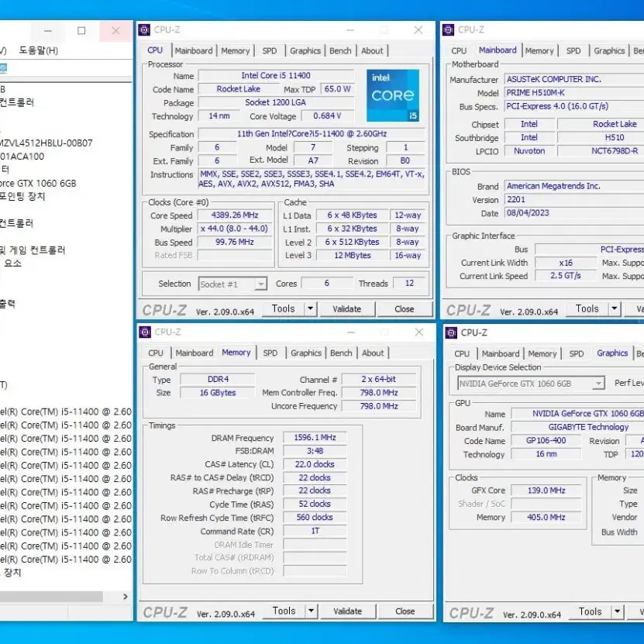
Task: Click the Tools button in the Mainboard window
Action: click(x=587, y=309)
